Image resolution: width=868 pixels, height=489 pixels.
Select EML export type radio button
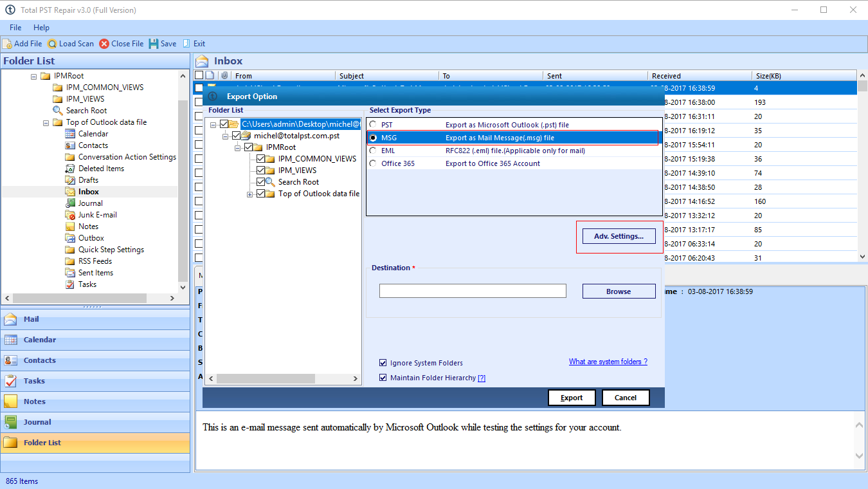pos(373,151)
